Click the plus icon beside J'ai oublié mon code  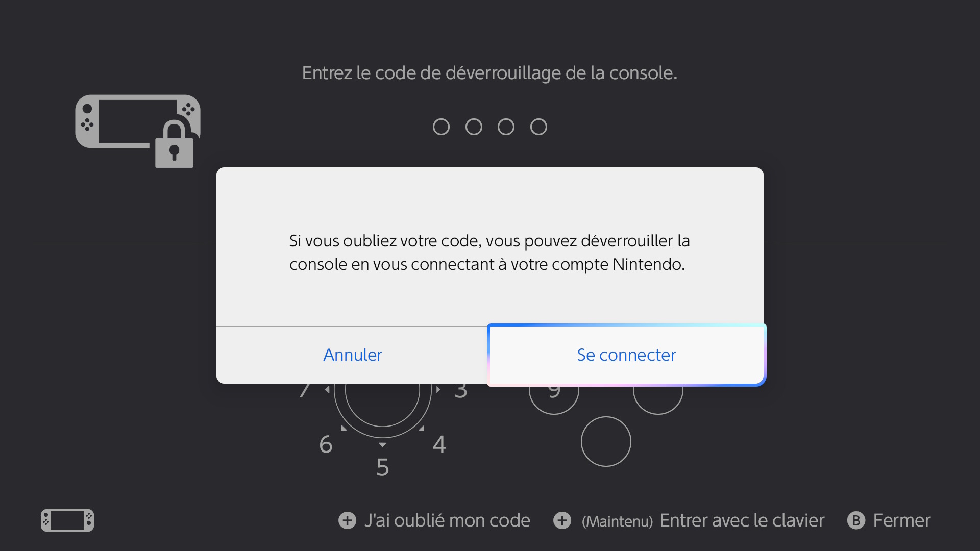(347, 520)
